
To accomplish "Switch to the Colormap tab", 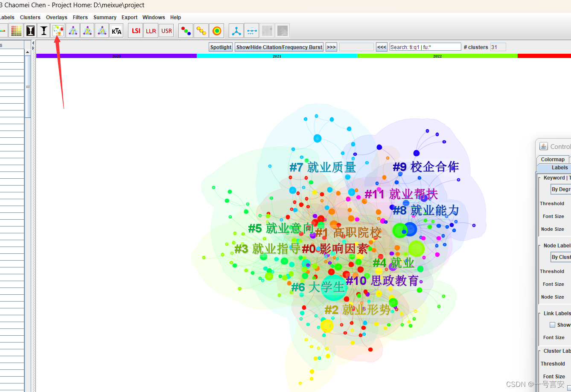I will [552, 159].
